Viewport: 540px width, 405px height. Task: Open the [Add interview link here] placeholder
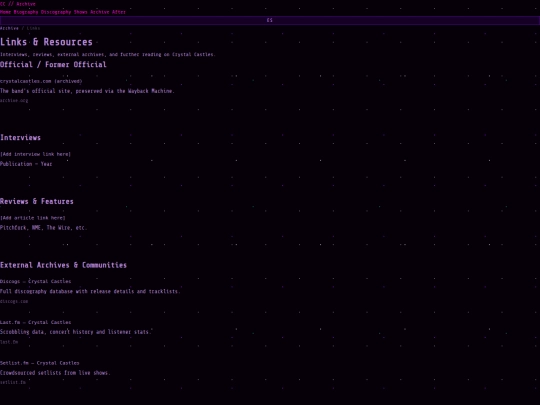point(35,154)
